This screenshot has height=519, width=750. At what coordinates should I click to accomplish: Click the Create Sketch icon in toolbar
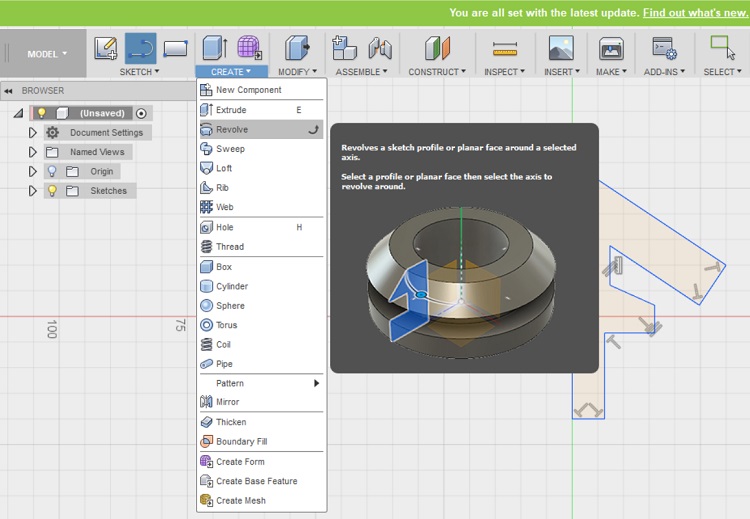(x=106, y=48)
